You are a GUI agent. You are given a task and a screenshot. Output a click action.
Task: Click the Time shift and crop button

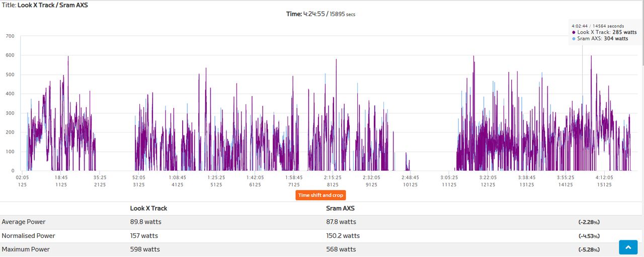pyautogui.click(x=320, y=195)
